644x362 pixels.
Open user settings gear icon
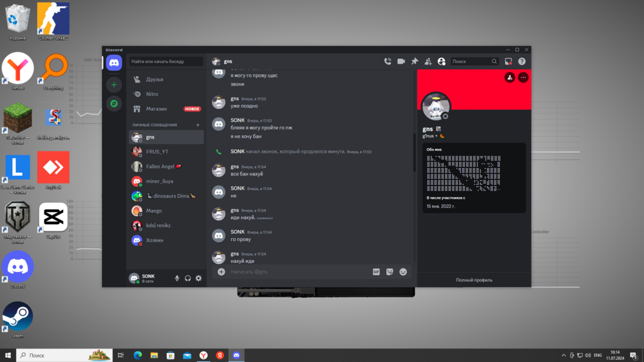point(199,278)
